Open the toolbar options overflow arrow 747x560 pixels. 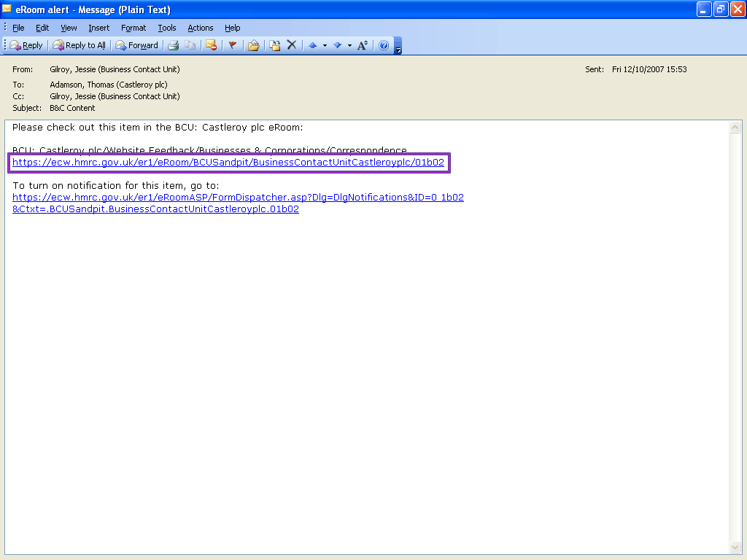tap(398, 47)
